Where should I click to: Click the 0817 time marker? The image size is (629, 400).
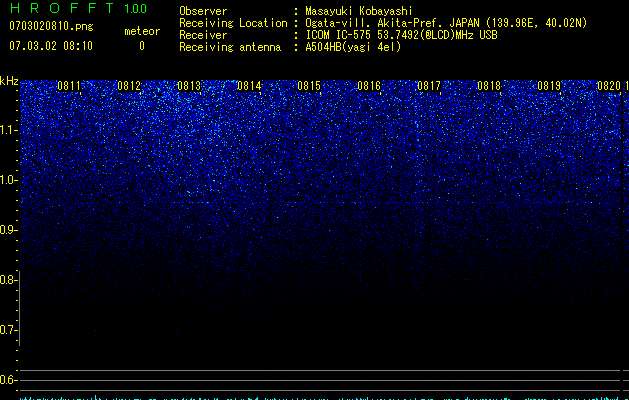429,86
